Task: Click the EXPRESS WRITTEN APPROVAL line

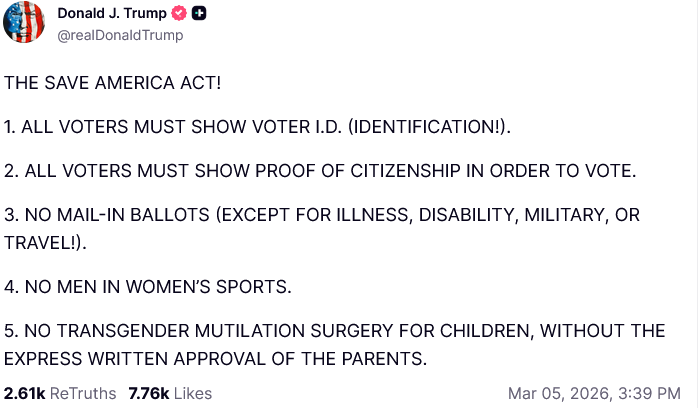Action: [x=215, y=359]
